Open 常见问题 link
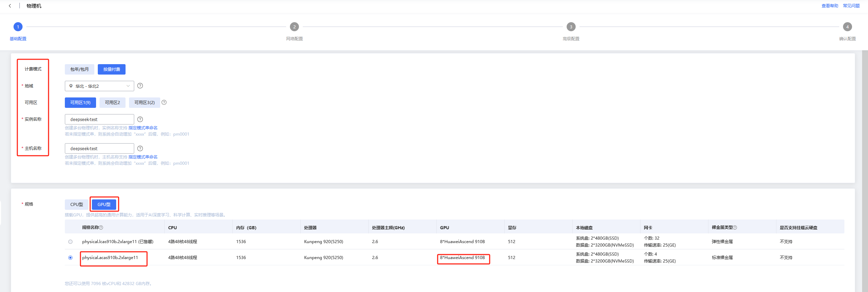 pos(851,6)
